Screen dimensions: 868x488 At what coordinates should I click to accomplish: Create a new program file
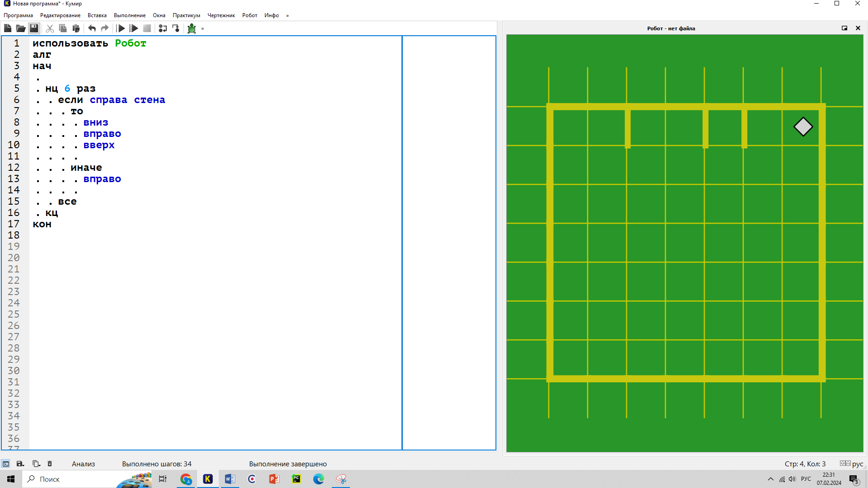(8, 28)
